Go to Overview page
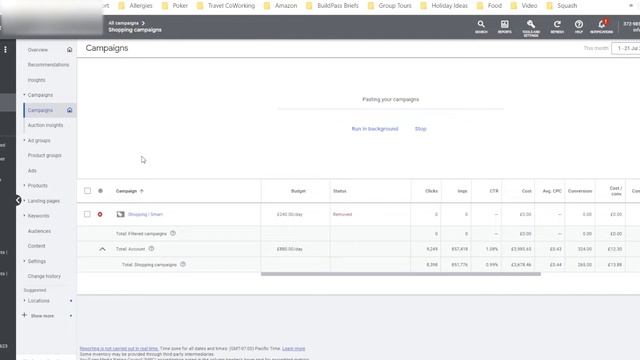 [38, 50]
